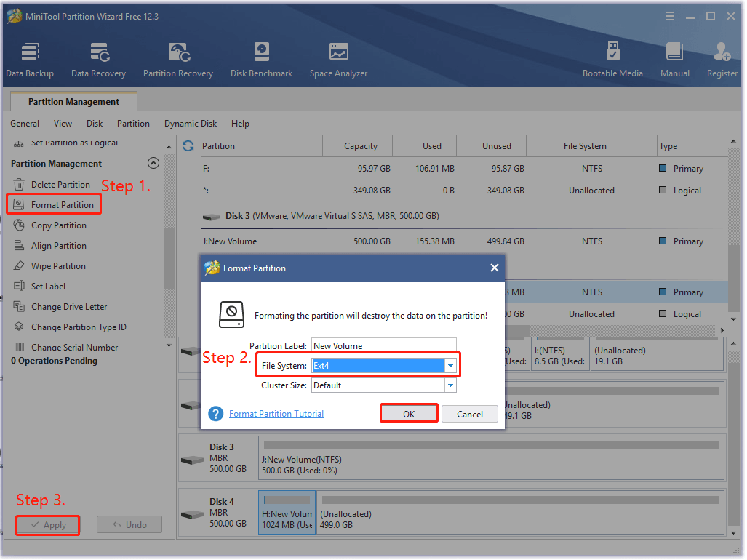
Task: Open the Manual
Action: click(x=674, y=60)
